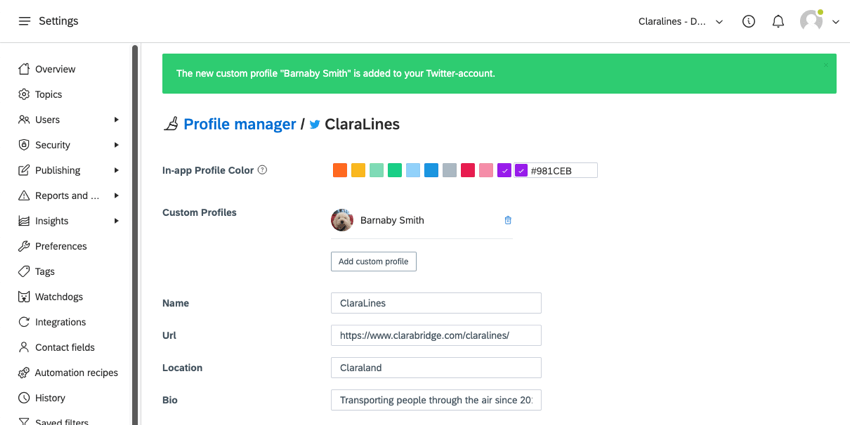Click the Name field with ClaraLines
The width and height of the screenshot is (850, 425).
[436, 303]
